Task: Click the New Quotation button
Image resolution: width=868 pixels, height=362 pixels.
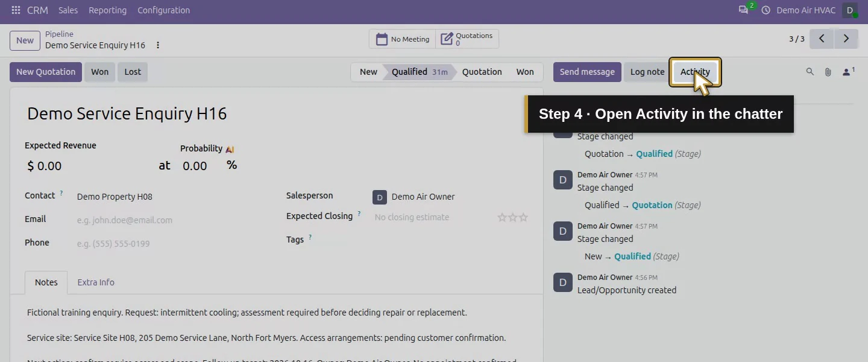Action: pyautogui.click(x=46, y=72)
